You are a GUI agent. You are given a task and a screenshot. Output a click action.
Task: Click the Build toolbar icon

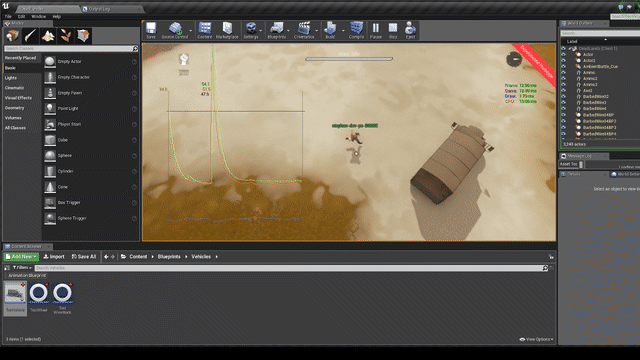[x=330, y=29]
